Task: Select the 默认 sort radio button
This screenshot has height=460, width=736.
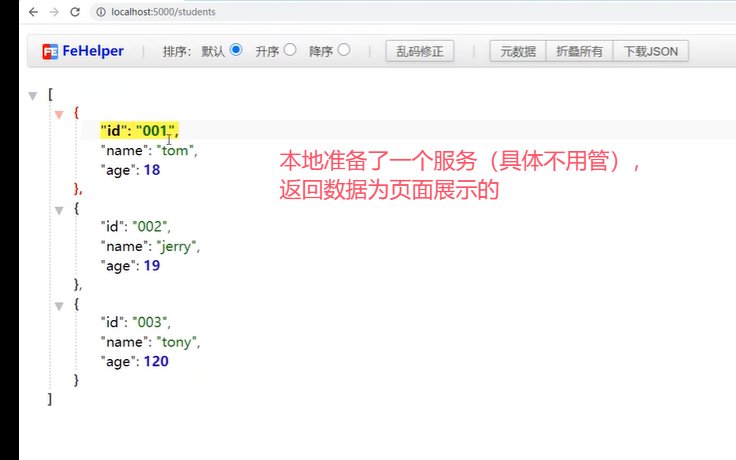Action: pyautogui.click(x=236, y=49)
